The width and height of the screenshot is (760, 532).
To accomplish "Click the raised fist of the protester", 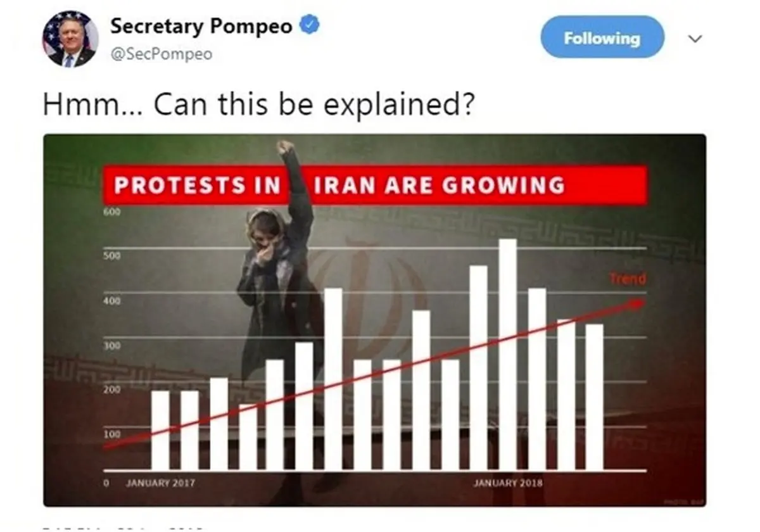I will coord(286,148).
